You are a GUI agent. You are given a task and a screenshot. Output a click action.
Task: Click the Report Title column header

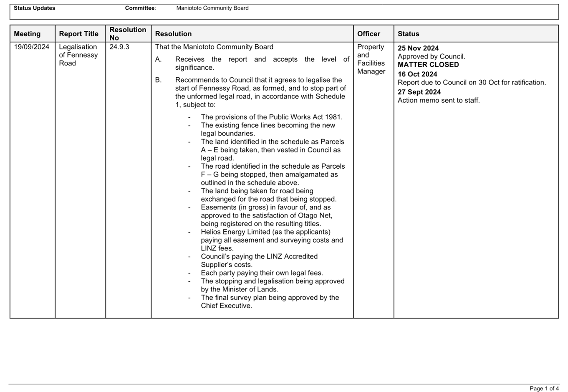point(78,34)
